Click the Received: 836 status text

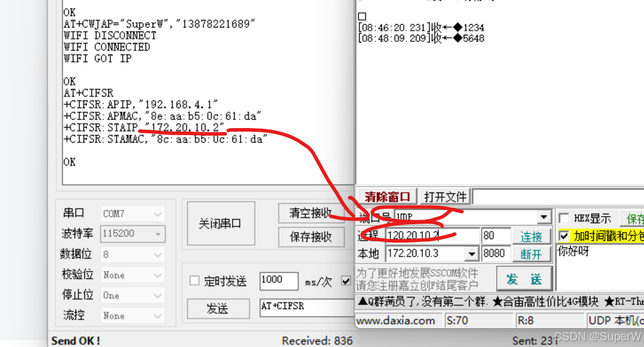(x=317, y=341)
